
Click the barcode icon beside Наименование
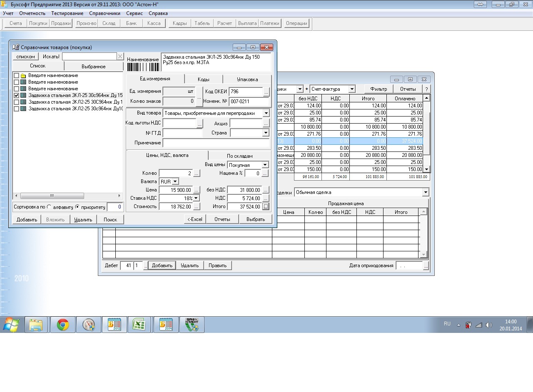(x=143, y=67)
